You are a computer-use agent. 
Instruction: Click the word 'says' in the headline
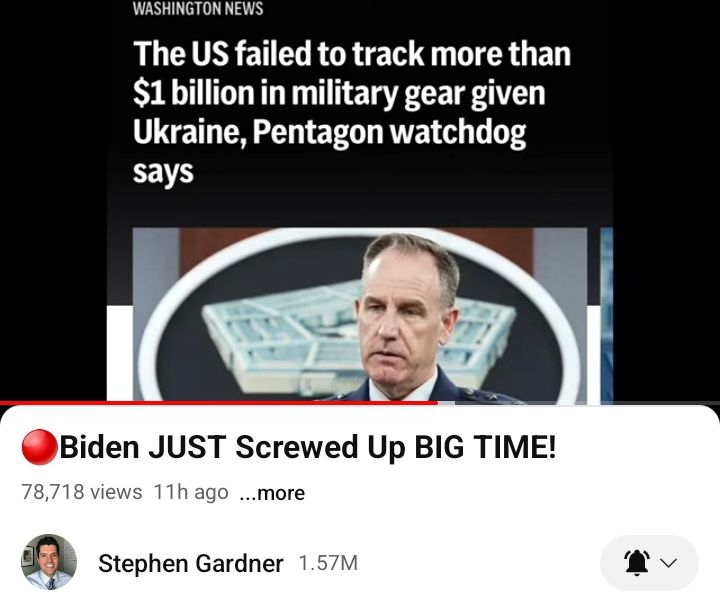[163, 172]
